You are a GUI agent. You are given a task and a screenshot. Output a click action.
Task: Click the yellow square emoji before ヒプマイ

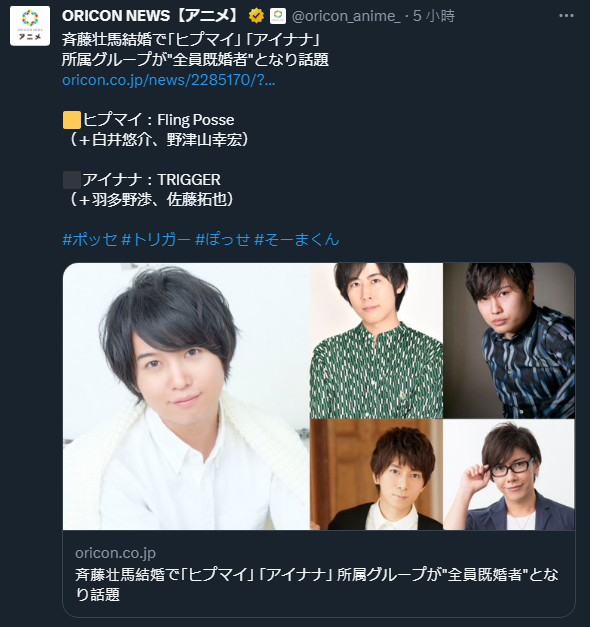72,120
